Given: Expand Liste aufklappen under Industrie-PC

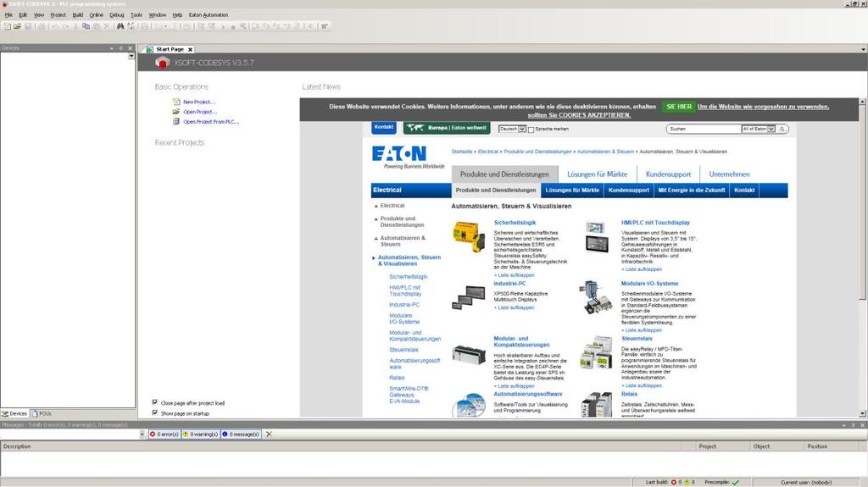Looking at the screenshot, I should pos(515,307).
